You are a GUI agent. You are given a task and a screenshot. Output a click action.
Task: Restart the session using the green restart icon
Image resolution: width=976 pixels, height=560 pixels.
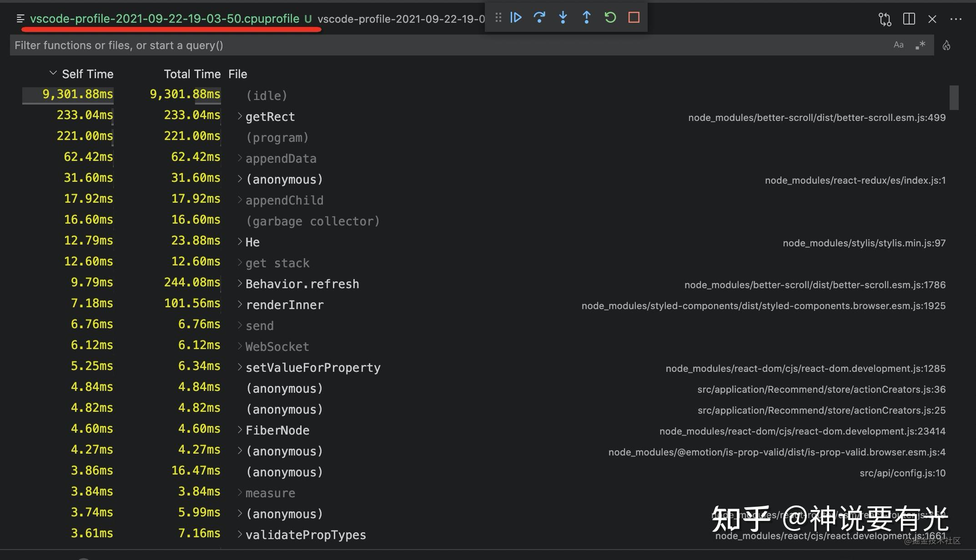click(x=610, y=18)
